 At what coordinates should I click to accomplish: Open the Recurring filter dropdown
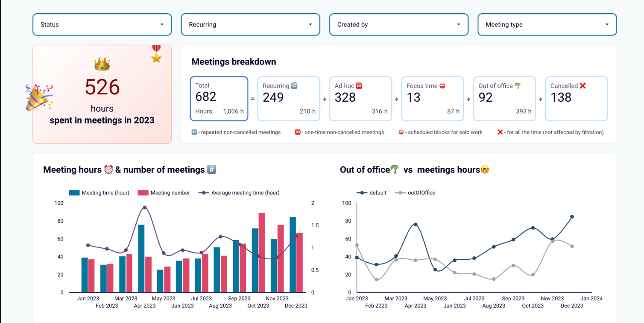pyautogui.click(x=250, y=24)
